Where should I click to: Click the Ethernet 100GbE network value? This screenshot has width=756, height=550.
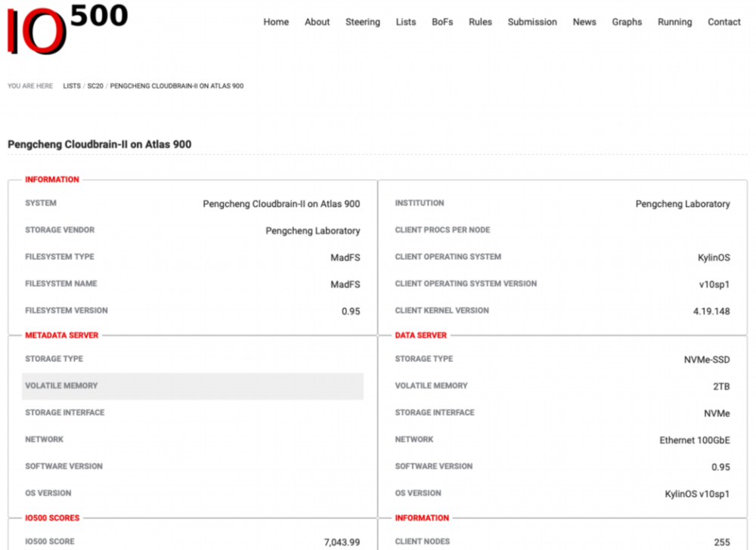(x=695, y=440)
